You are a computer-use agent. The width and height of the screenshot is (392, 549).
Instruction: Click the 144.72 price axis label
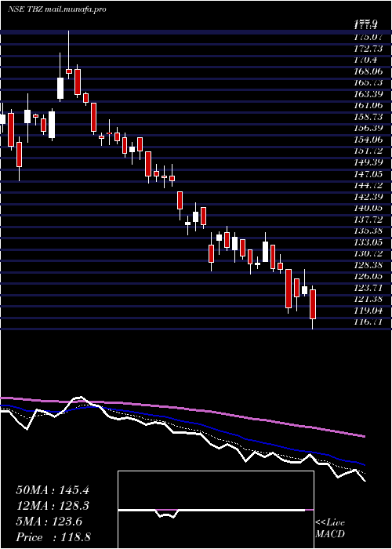tap(368, 185)
